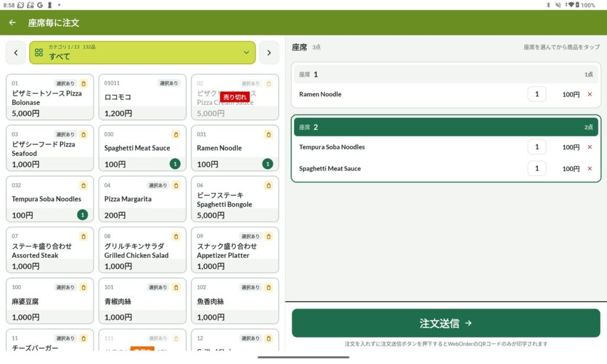Add チーズバーガー item 11
Viewport: 607px width, 364px height.
tap(50, 340)
